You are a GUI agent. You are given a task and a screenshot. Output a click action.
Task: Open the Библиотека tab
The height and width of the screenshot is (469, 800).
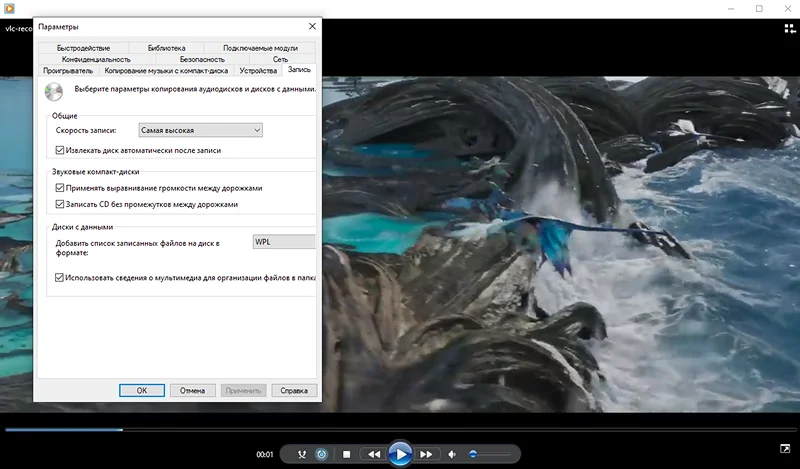(x=166, y=48)
